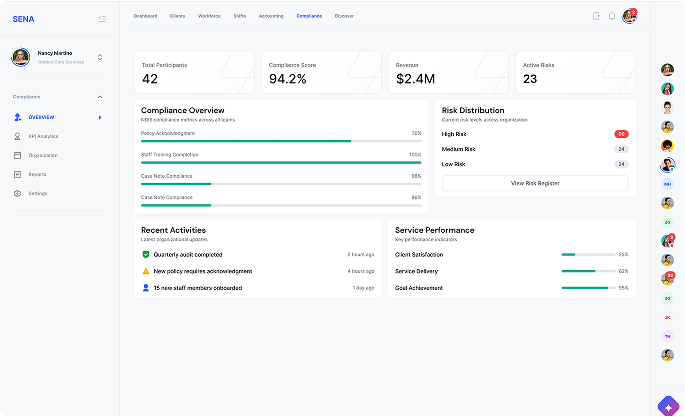Screen dimensions: 685x416
Task: Open the AI assistant sparkle button
Action: pyautogui.click(x=667, y=406)
